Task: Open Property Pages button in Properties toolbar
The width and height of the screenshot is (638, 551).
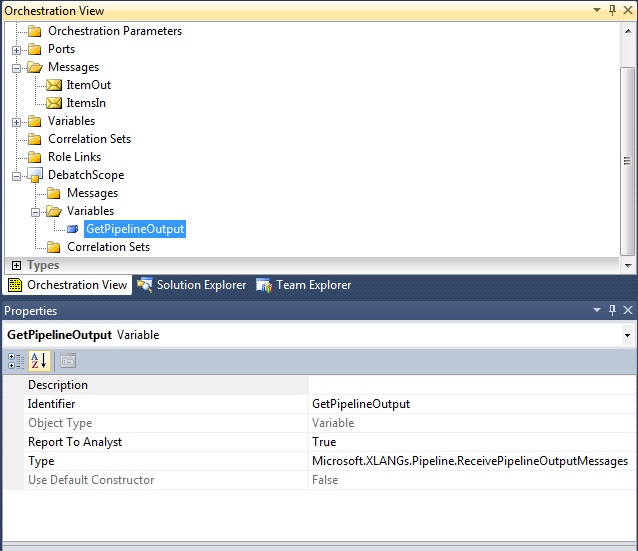Action: click(68, 361)
